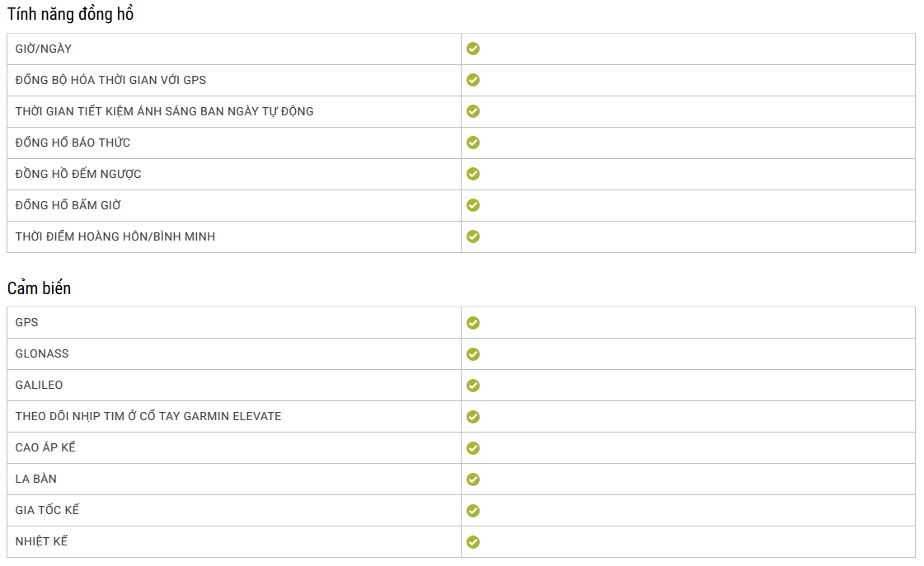Click the checkmark in the LA BÀN row
The width and height of the screenshot is (924, 566).
[x=473, y=479]
